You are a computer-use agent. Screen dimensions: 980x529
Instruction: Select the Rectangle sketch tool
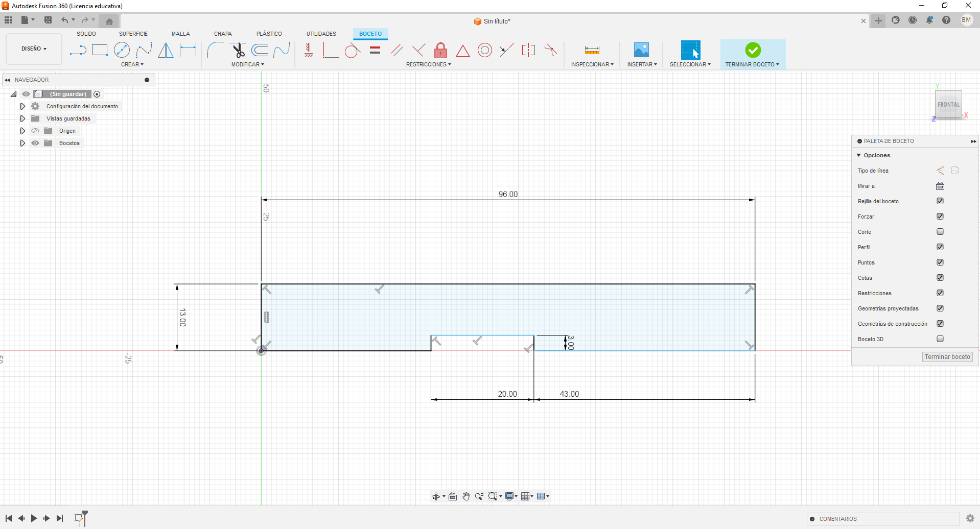pyautogui.click(x=100, y=50)
